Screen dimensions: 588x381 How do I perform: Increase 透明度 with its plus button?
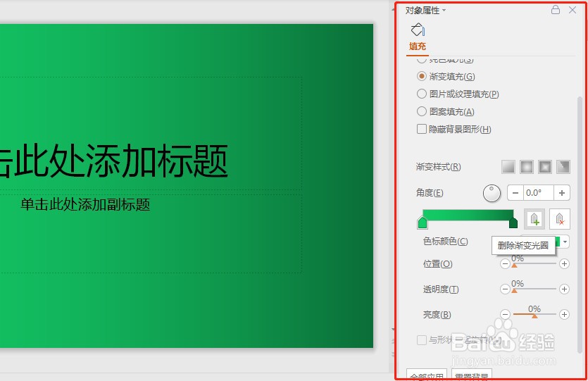[564, 289]
